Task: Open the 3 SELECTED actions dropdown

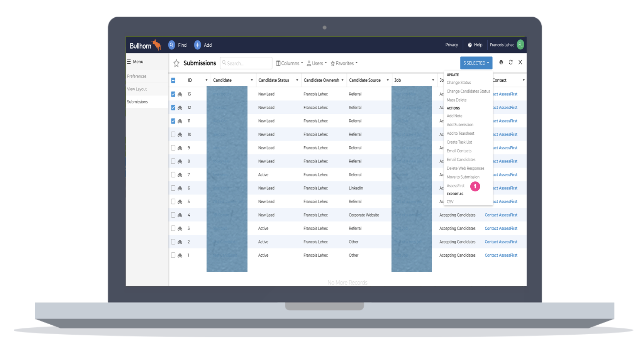Action: [476, 63]
